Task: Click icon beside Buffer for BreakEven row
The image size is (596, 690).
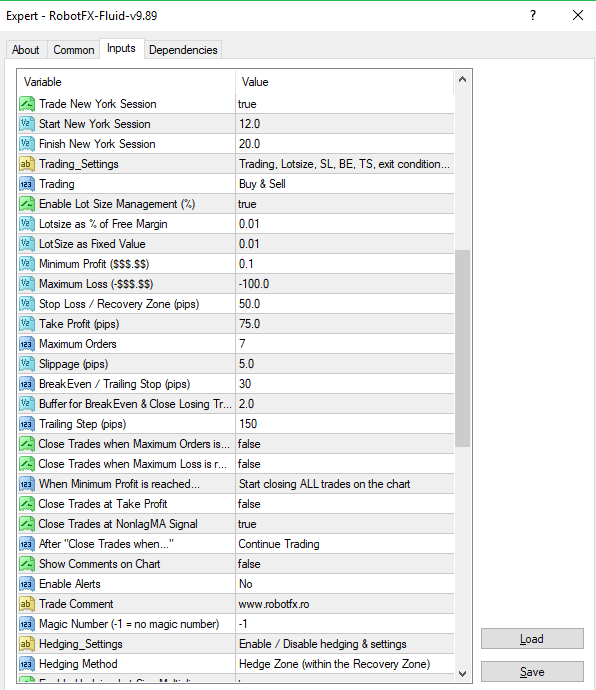Action: 26,404
